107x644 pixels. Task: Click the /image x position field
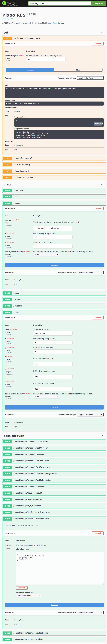coord(53,237)
